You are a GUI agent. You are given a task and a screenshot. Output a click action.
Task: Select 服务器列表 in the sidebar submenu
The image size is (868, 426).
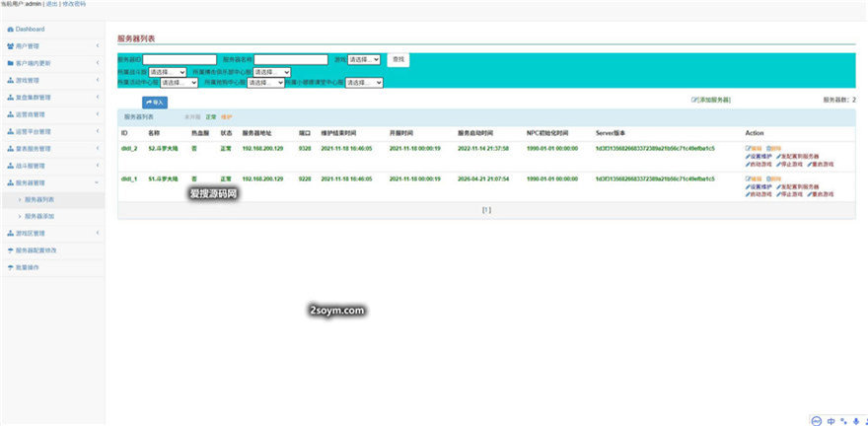coord(40,199)
